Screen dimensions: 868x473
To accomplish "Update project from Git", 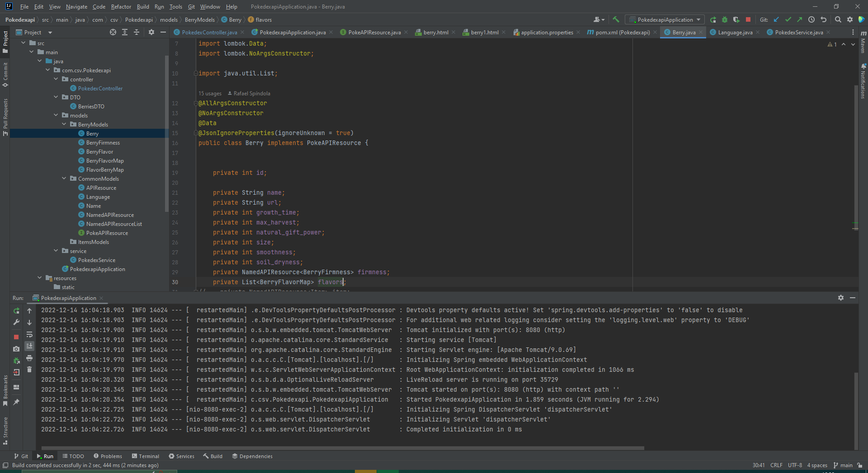I will (x=777, y=19).
